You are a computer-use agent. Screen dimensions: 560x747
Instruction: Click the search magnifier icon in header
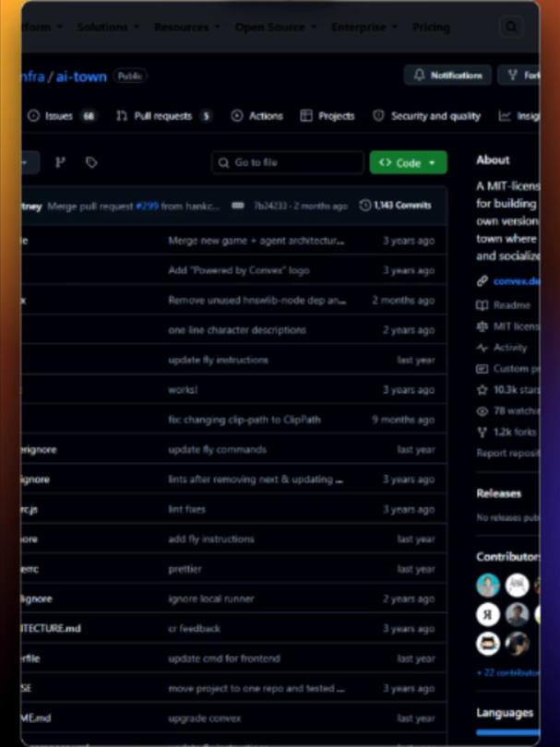click(511, 27)
